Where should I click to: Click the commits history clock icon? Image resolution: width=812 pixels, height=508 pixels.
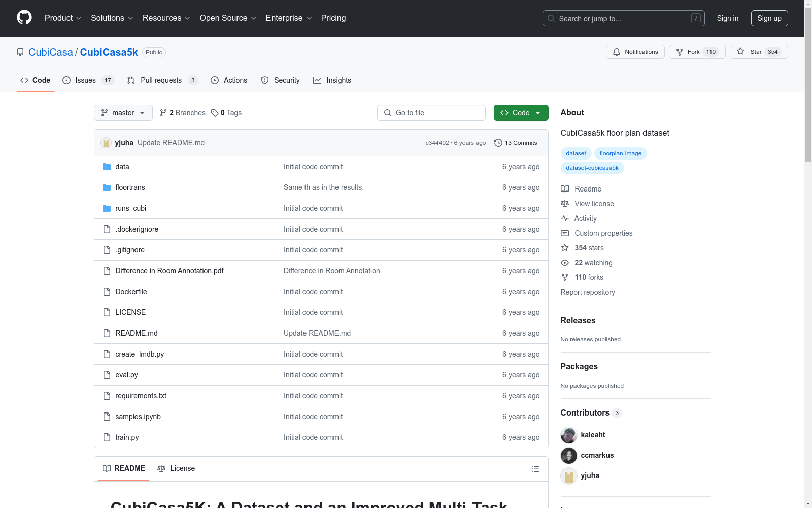point(498,143)
